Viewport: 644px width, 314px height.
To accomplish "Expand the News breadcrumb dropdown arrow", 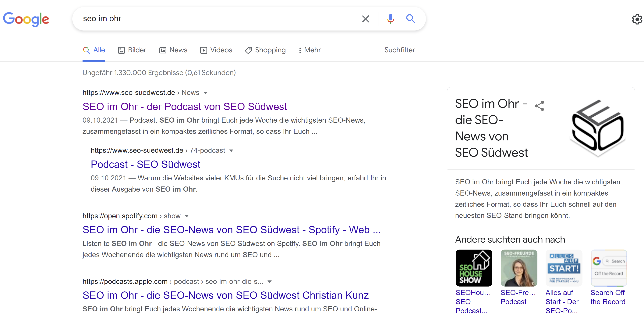I will tap(206, 93).
